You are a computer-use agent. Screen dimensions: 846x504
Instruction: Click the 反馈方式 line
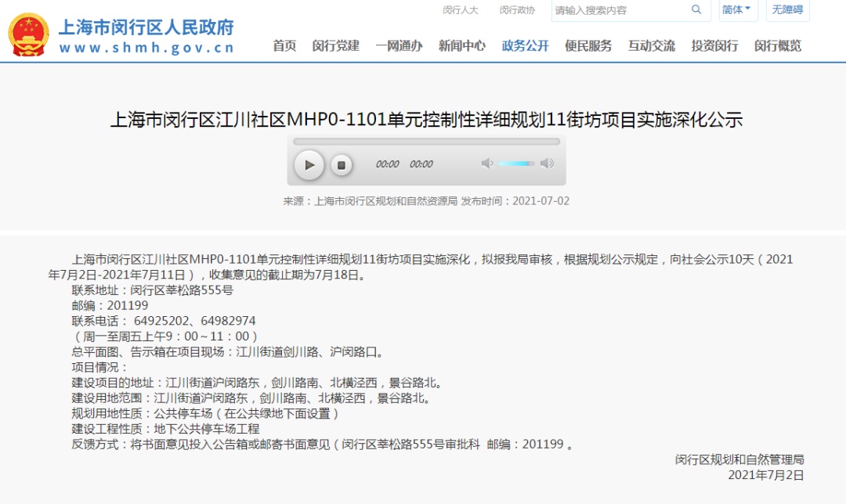tap(323, 445)
